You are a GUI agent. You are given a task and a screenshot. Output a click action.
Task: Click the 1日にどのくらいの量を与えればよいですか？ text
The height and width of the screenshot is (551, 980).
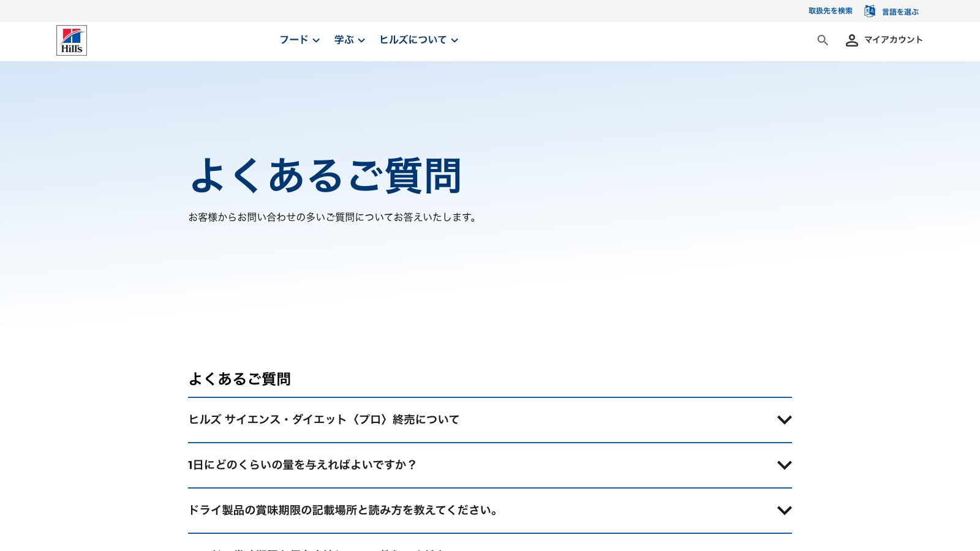tap(302, 465)
